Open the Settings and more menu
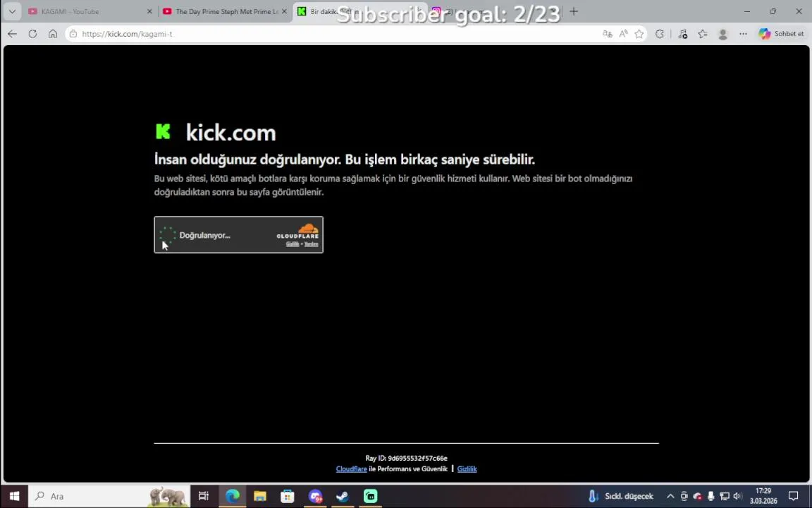 point(743,34)
